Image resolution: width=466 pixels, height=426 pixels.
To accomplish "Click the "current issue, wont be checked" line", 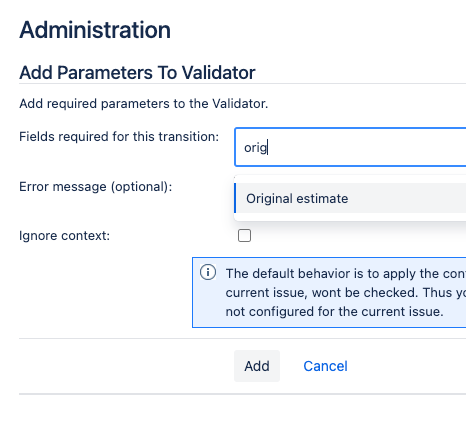I will coord(346,293).
